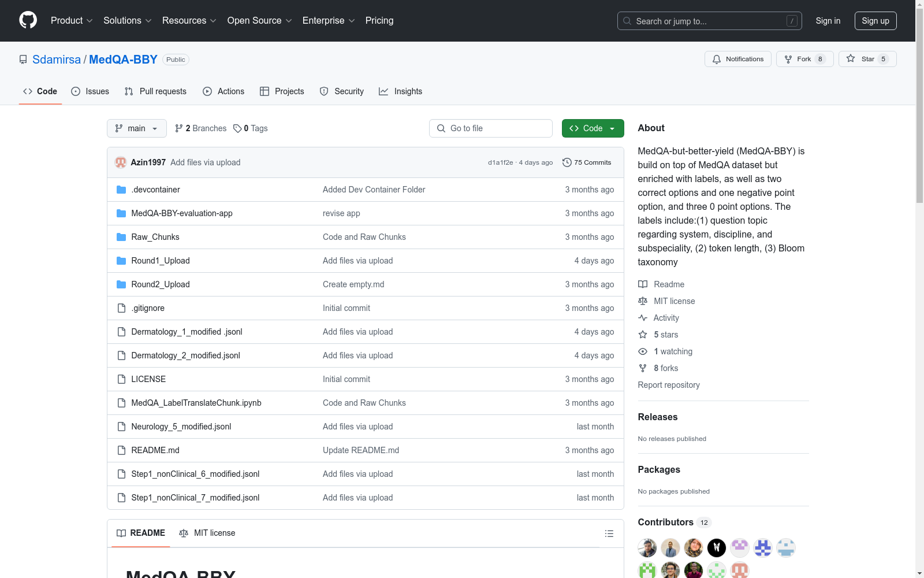The width and height of the screenshot is (924, 578).
Task: Open the MedQA_LabelTranslateChunk.ipynb file
Action: coord(196,403)
